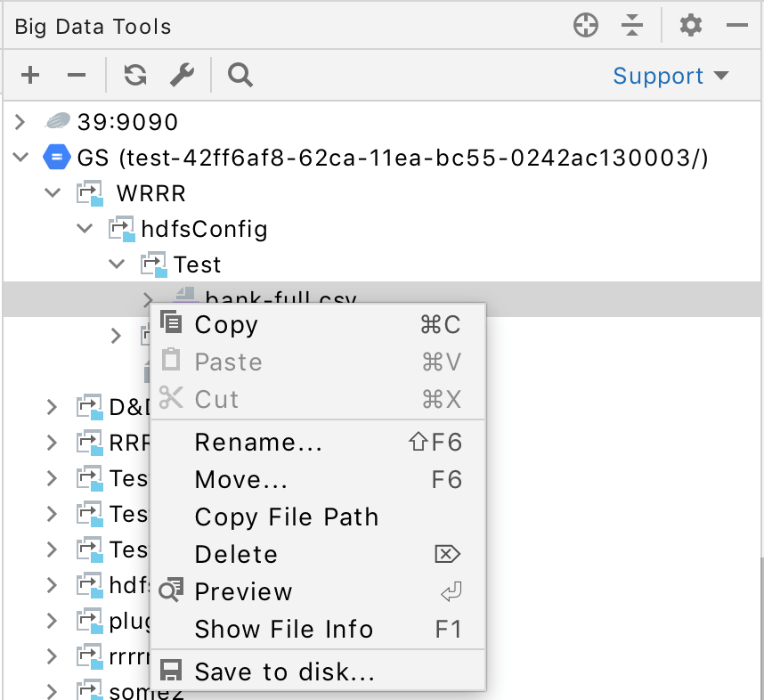
Task: Click the remove connection minus icon
Action: click(x=77, y=76)
